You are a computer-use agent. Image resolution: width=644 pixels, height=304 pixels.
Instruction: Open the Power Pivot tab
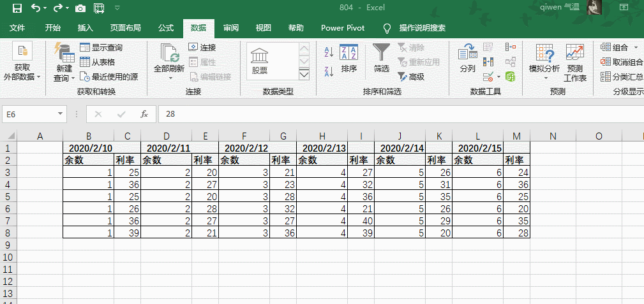pyautogui.click(x=343, y=28)
